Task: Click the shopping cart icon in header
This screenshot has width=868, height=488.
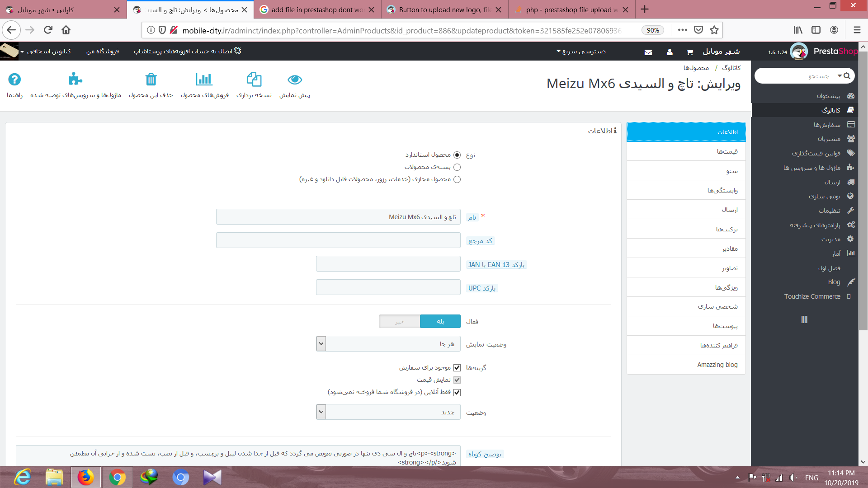Action: [689, 52]
